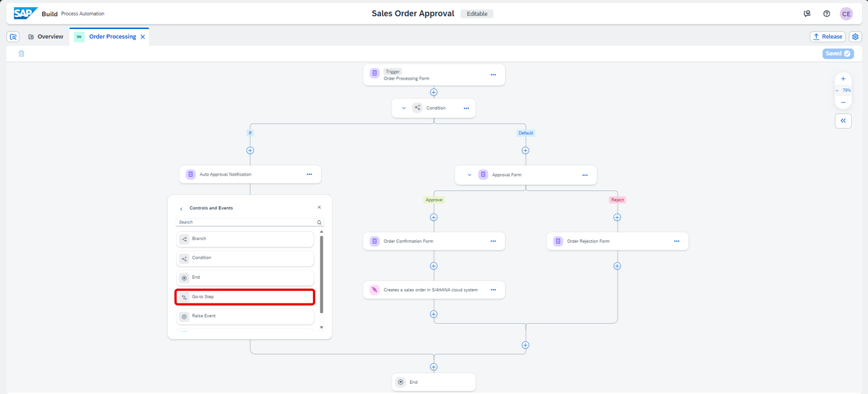The image size is (868, 394).
Task: Select the Auto Approval Notification step
Action: click(250, 174)
